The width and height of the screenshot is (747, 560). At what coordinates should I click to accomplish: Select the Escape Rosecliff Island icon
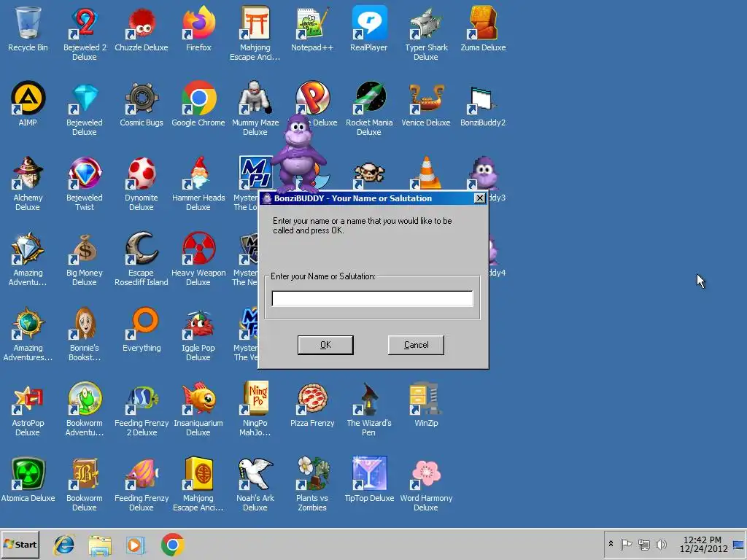[x=141, y=258]
